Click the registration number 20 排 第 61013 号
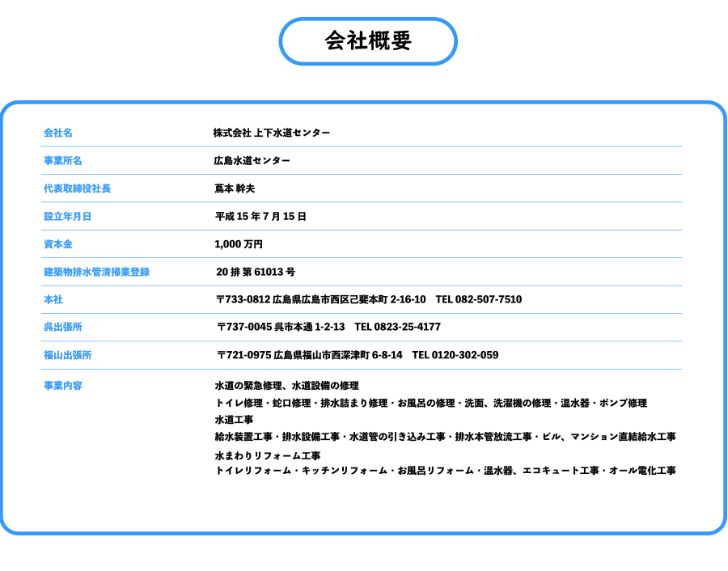Screen dimensions: 728x571 tap(256, 272)
